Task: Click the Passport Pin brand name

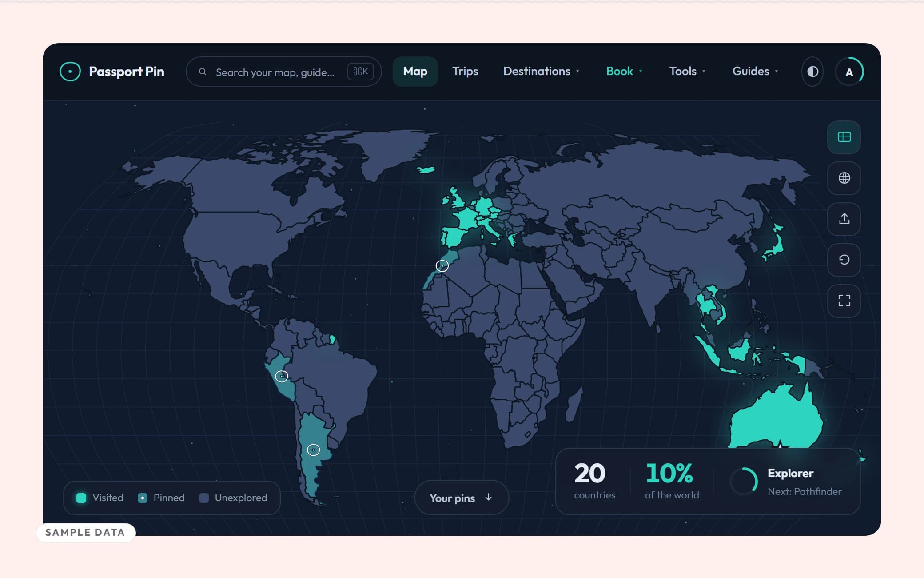Action: click(x=126, y=72)
